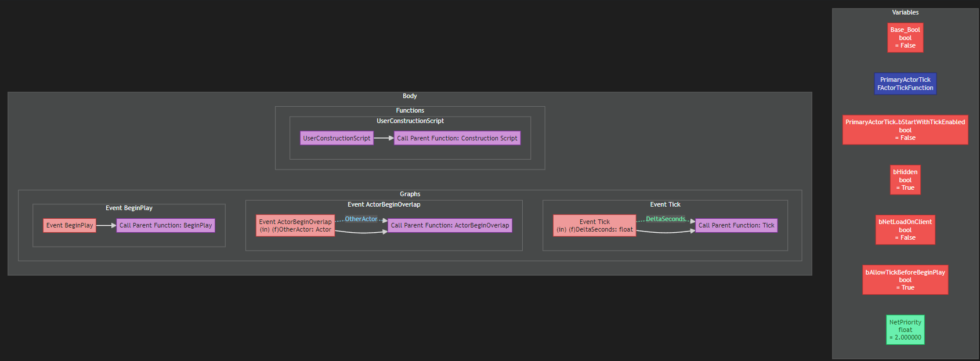
Task: Select PrimaryActorTick FActorTickFunction variable box
Action: 905,84
